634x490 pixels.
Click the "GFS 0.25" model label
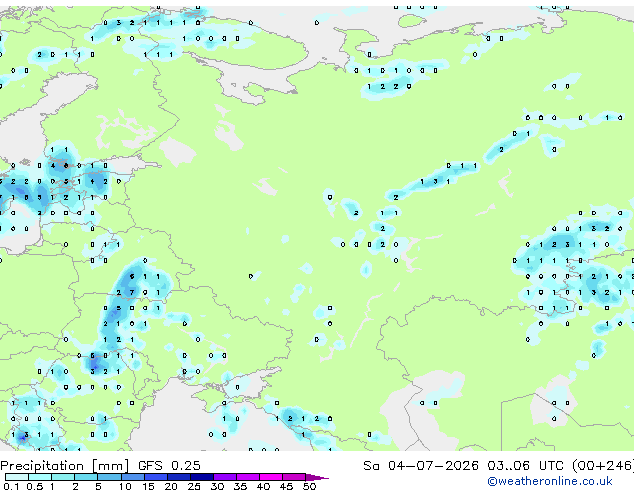[169, 466]
